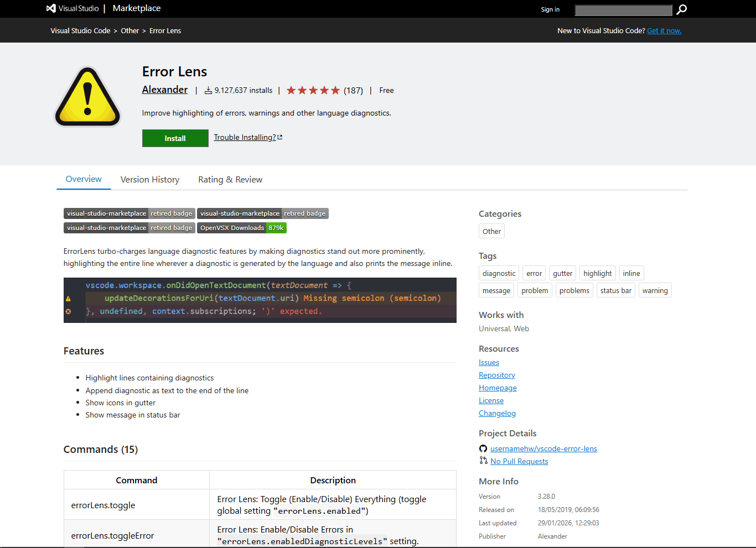Open the Changelog resource link
Image resolution: width=756 pixels, height=548 pixels.
[497, 413]
